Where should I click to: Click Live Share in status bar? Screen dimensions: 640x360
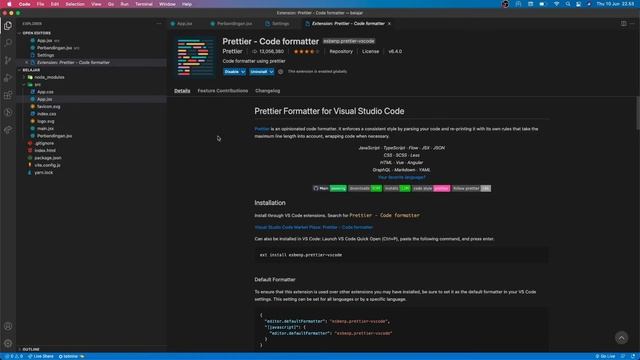(41, 356)
